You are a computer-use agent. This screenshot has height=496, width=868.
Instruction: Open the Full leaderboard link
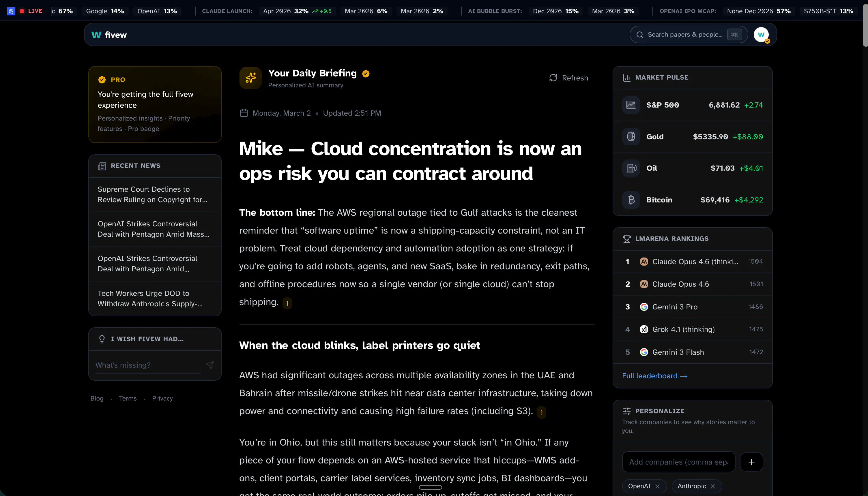coord(655,376)
